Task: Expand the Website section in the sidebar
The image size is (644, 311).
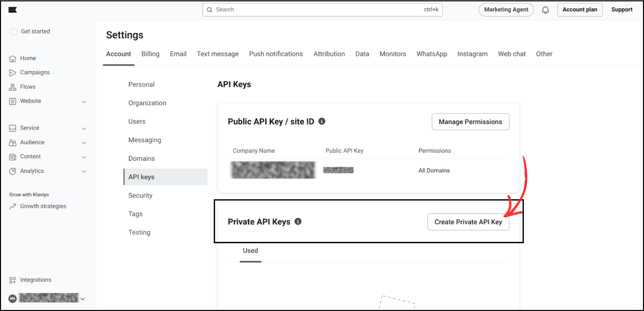Action: click(84, 101)
